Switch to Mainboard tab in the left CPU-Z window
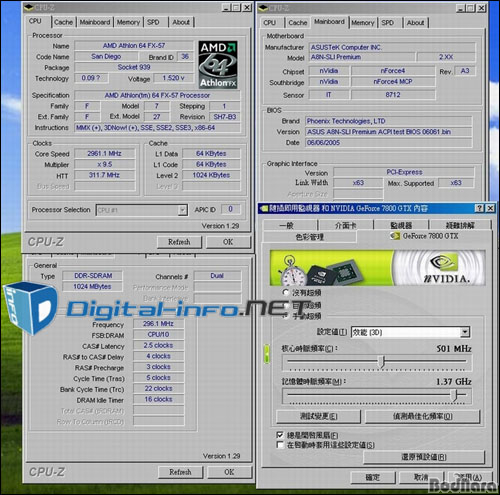 [x=95, y=22]
